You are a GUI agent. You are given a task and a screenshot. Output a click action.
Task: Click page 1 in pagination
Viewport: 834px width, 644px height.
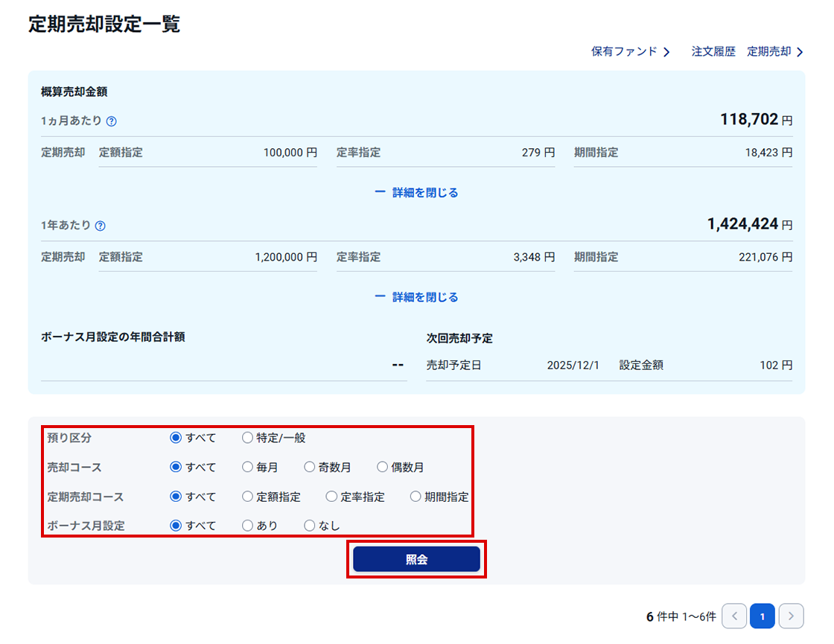pyautogui.click(x=763, y=616)
